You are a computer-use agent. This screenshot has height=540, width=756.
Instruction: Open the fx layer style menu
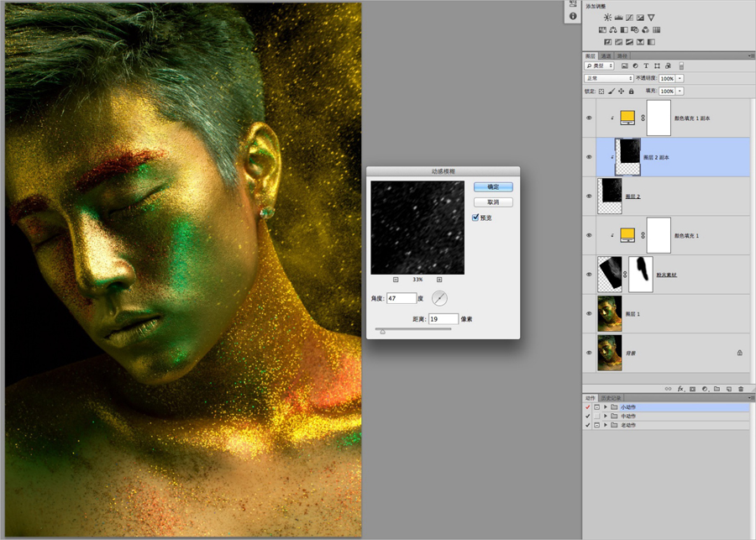(x=680, y=389)
